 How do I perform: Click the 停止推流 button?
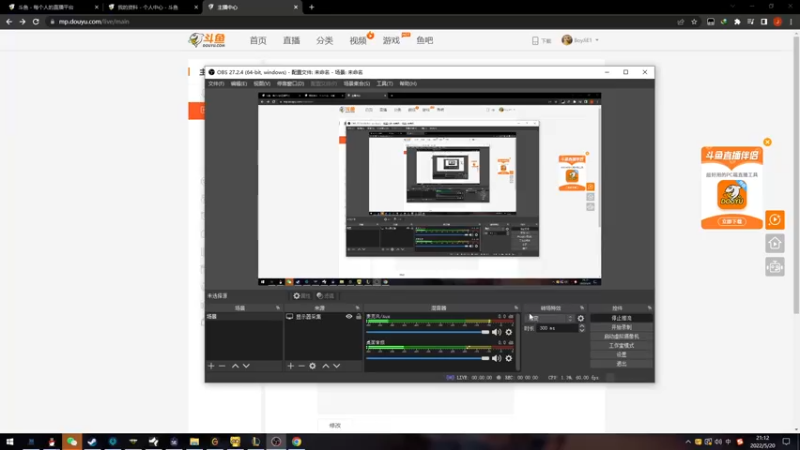click(x=621, y=318)
